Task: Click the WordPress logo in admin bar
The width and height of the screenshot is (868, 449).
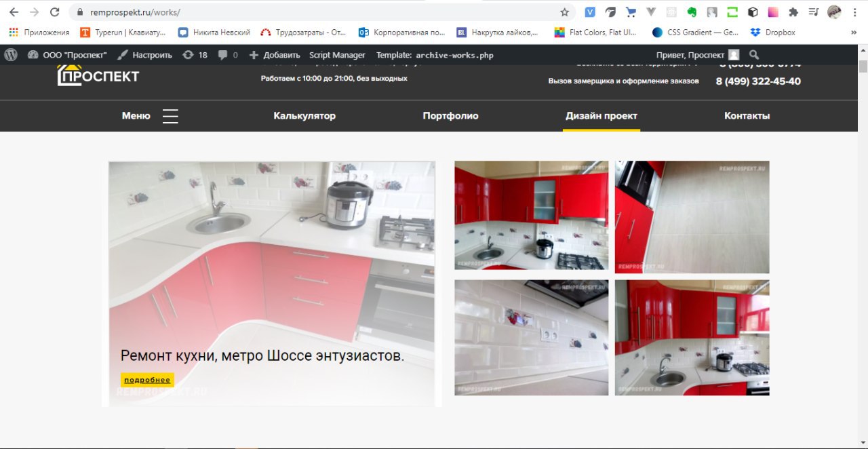Action: (11, 55)
